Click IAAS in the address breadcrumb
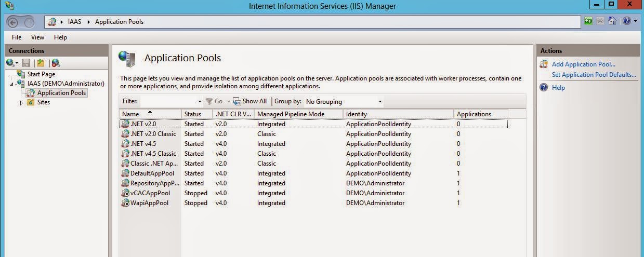The width and height of the screenshot is (644, 257). pos(75,22)
